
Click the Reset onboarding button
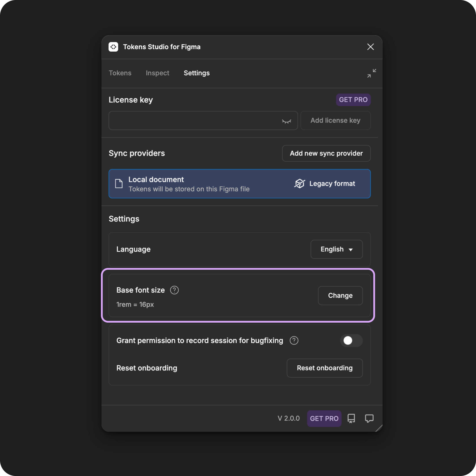pyautogui.click(x=324, y=368)
